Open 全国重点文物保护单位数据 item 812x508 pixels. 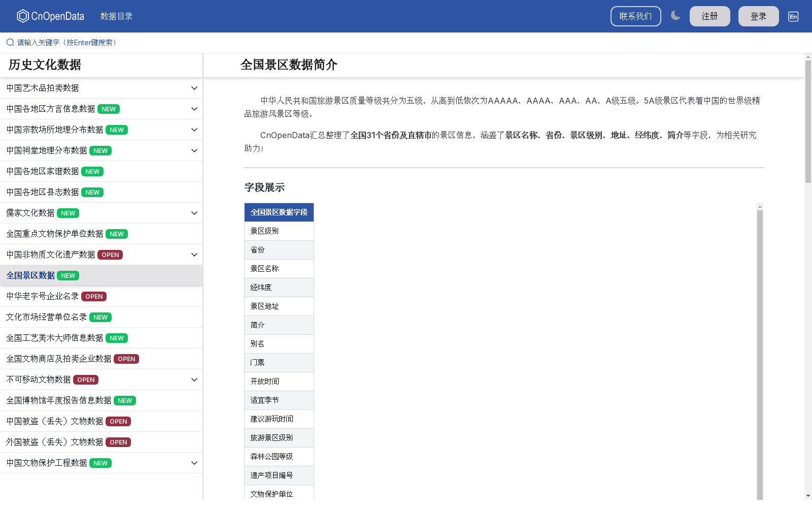[101, 234]
